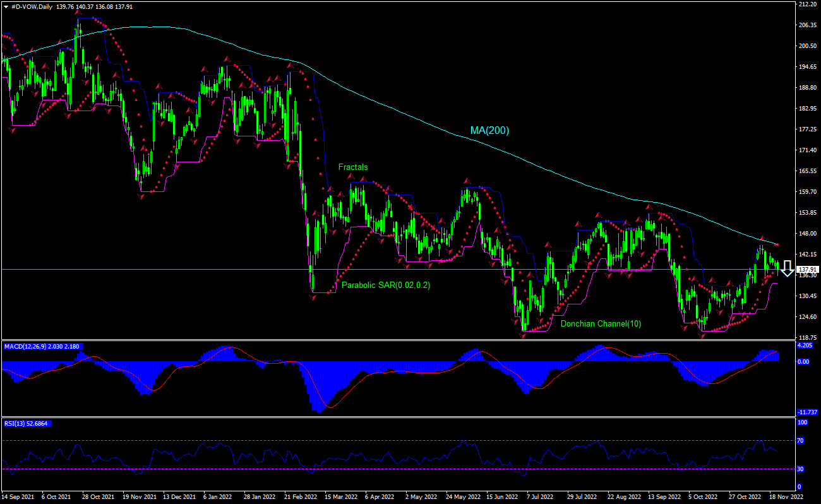Click the 159.70 price axis label
The width and height of the screenshot is (821, 504).
[x=806, y=192]
